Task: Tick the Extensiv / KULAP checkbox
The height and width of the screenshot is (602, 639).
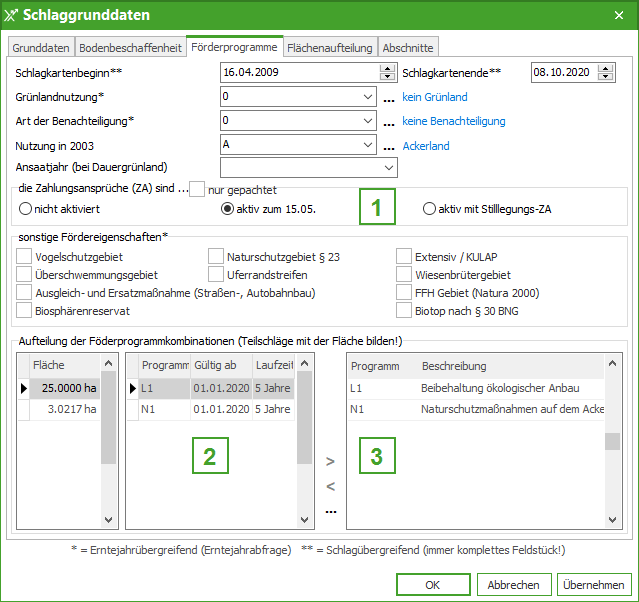Action: (x=404, y=257)
